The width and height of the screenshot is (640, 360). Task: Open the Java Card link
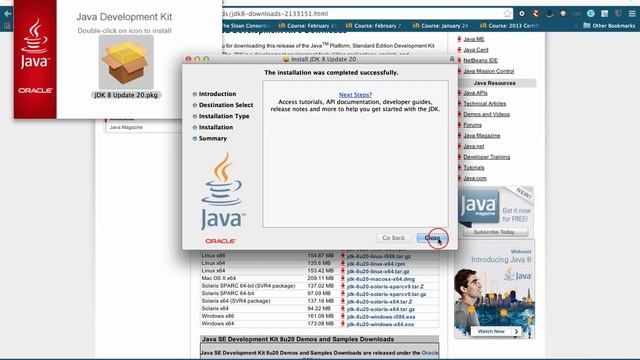coord(476,50)
